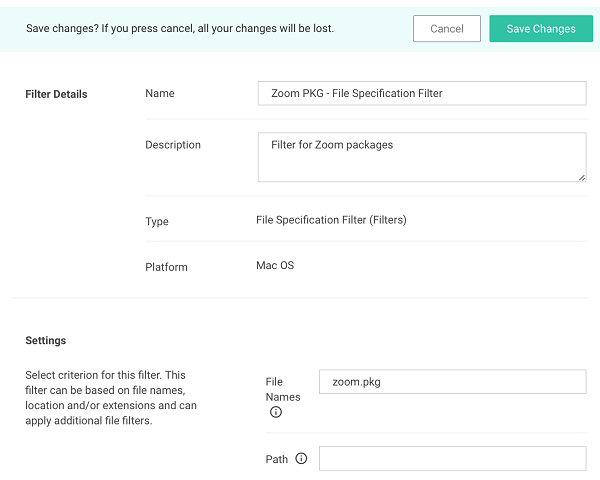Image resolution: width=600 pixels, height=480 pixels.
Task: Click the Description field label
Action: click(173, 145)
